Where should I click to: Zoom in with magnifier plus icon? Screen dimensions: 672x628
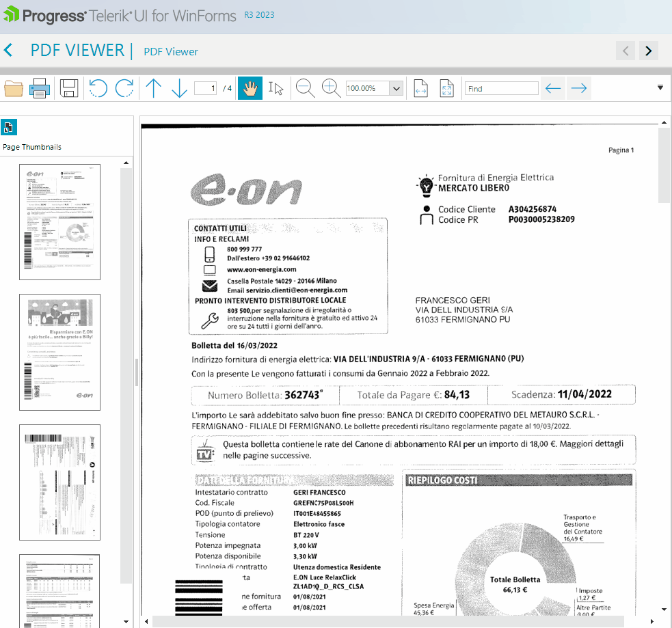coord(331,88)
